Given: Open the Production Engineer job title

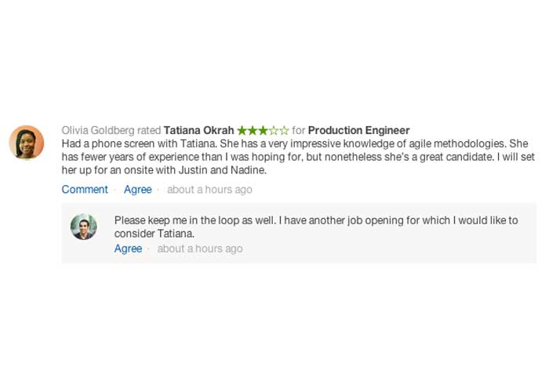Looking at the screenshot, I should point(359,131).
